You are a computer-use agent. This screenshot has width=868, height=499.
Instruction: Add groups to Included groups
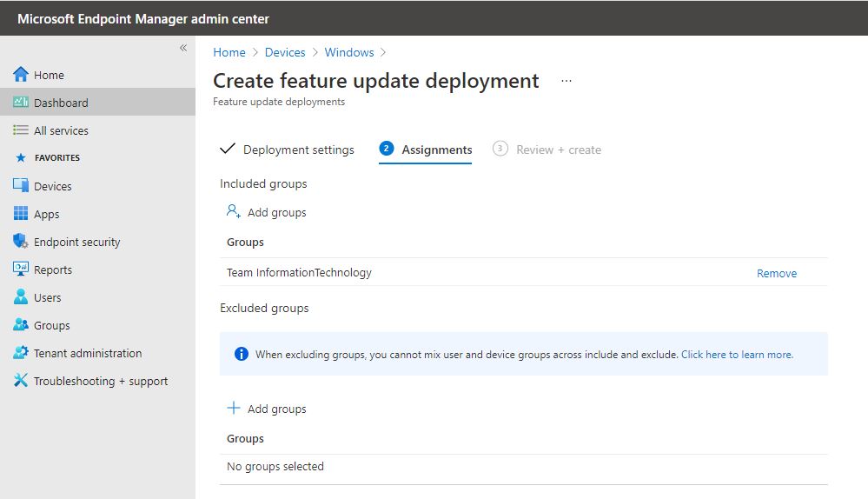click(x=277, y=213)
